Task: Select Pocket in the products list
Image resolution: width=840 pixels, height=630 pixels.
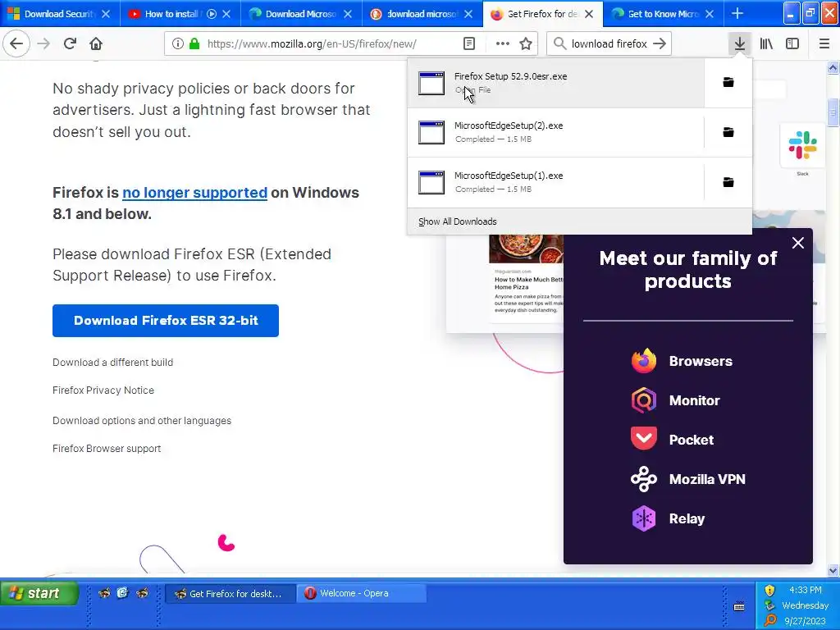Action: coord(672,440)
